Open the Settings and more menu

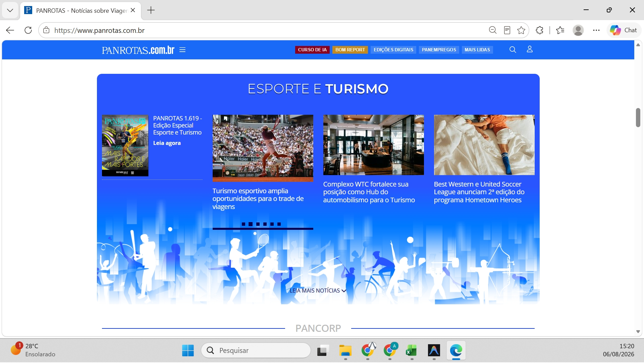596,30
